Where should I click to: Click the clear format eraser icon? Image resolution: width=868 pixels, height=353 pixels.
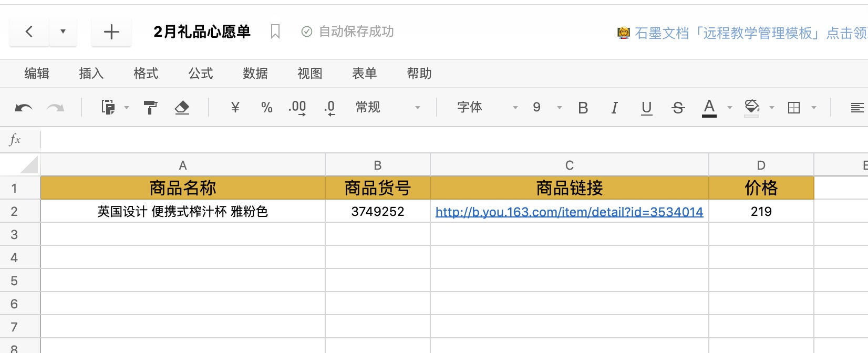pos(182,108)
